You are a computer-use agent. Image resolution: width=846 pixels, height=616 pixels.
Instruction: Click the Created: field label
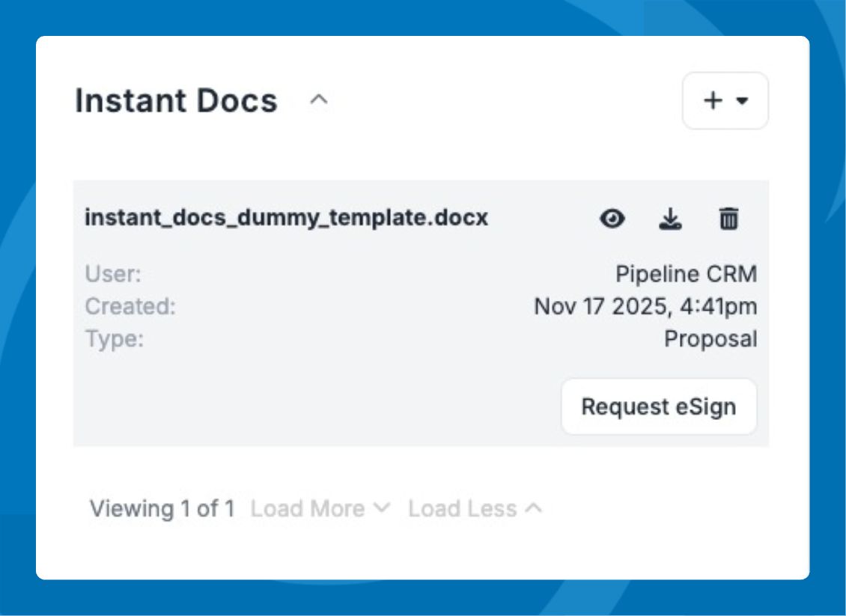pos(130,306)
